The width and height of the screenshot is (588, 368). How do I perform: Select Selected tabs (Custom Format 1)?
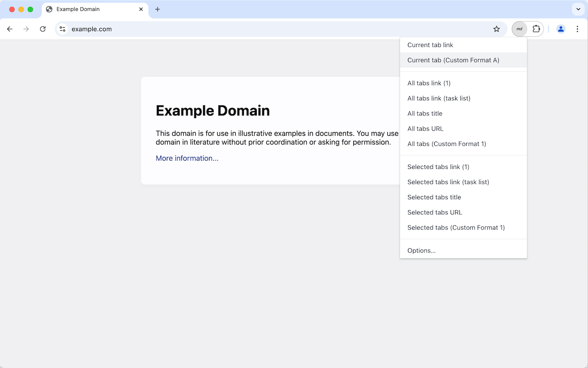coord(456,227)
